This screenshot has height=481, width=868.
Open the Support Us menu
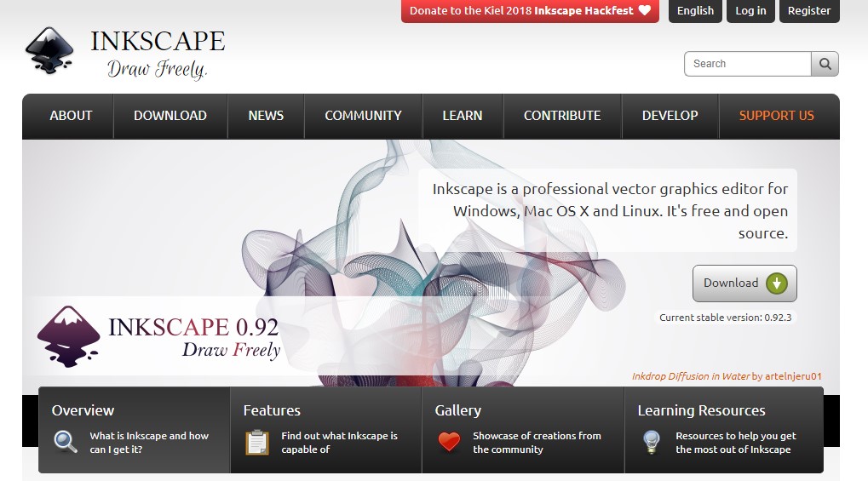coord(777,116)
